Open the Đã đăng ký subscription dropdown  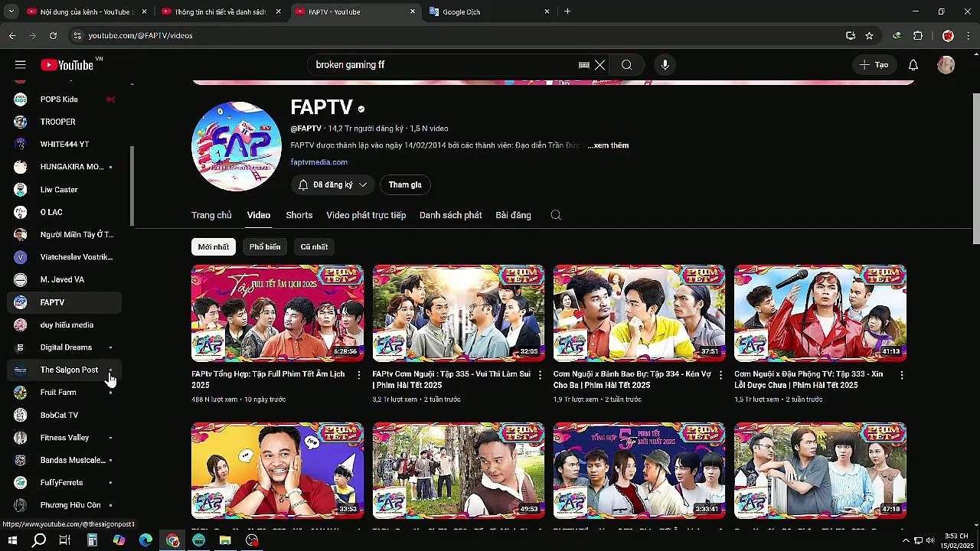[332, 184]
